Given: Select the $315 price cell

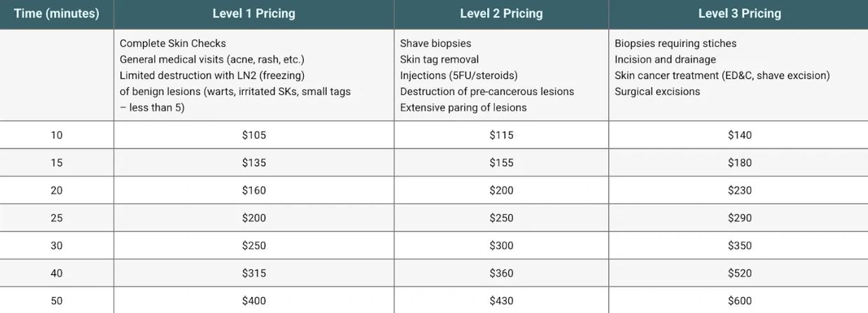Looking at the screenshot, I should pyautogui.click(x=254, y=273).
